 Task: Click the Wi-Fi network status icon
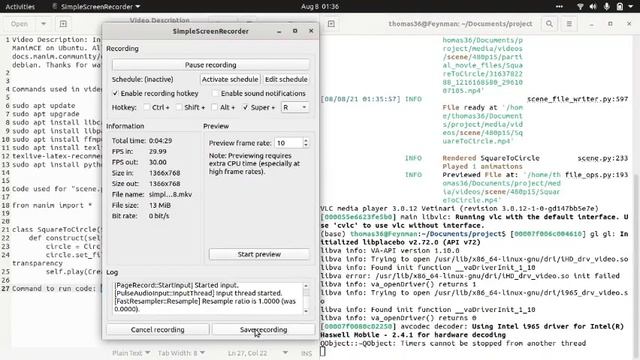coord(580,7)
